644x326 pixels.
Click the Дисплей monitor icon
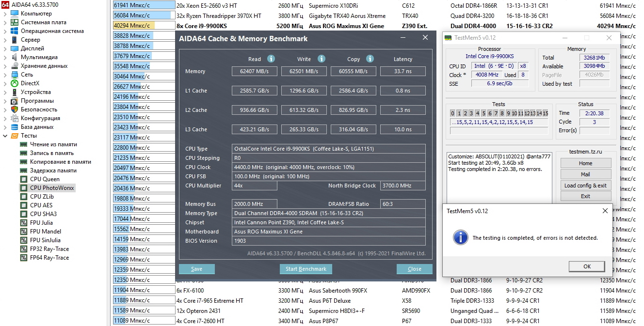coord(15,48)
